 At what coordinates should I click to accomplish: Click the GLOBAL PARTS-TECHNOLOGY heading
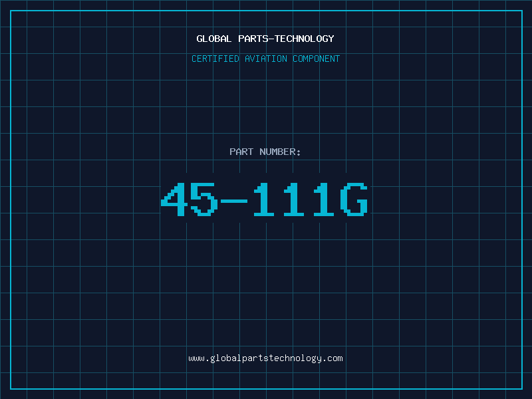265,39
